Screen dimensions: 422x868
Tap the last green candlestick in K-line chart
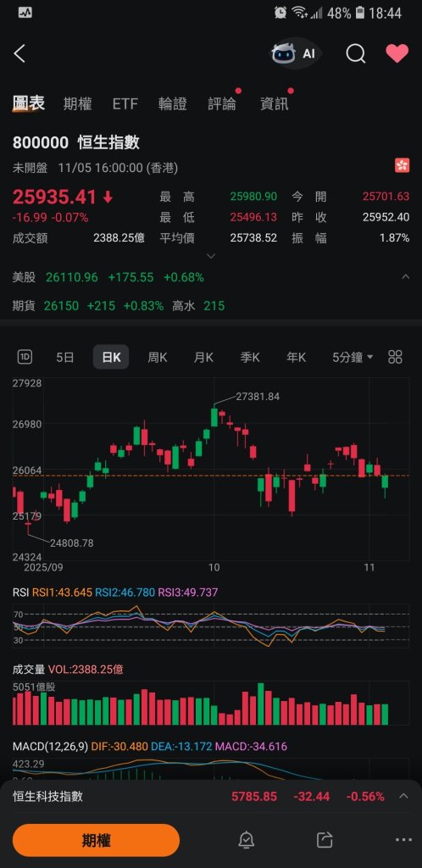385,481
